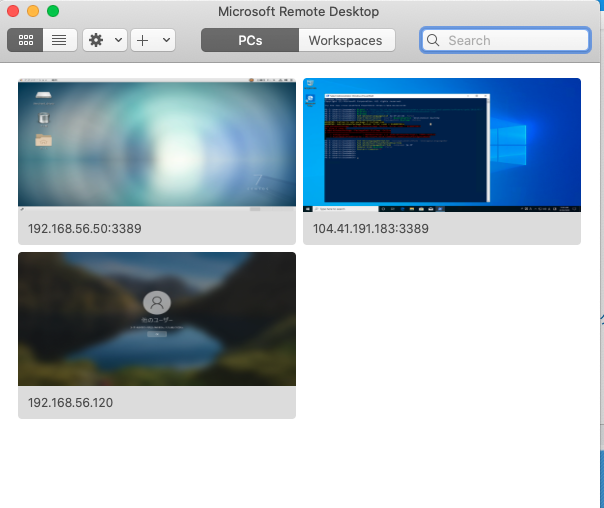This screenshot has height=508, width=604.
Task: Select the label 192.168.56.50:3389
Action: 85,229
